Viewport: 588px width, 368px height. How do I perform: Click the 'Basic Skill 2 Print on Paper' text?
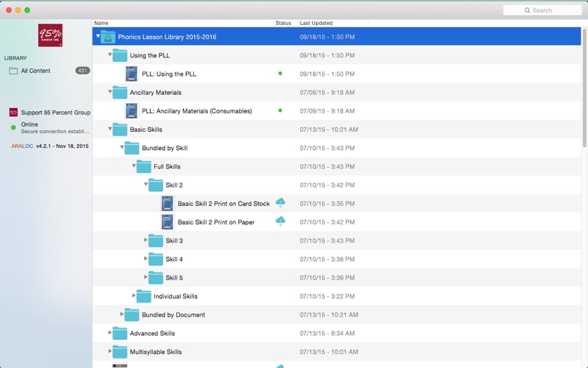(x=216, y=222)
